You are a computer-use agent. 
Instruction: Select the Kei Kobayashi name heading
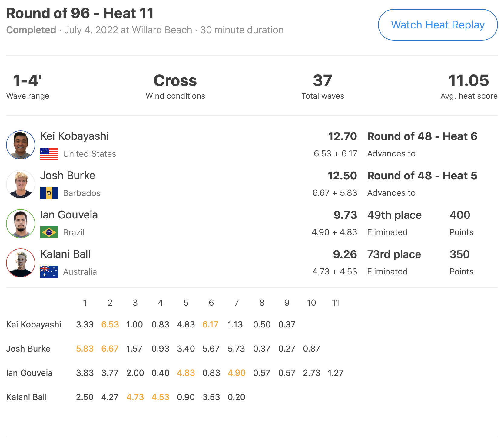point(75,136)
